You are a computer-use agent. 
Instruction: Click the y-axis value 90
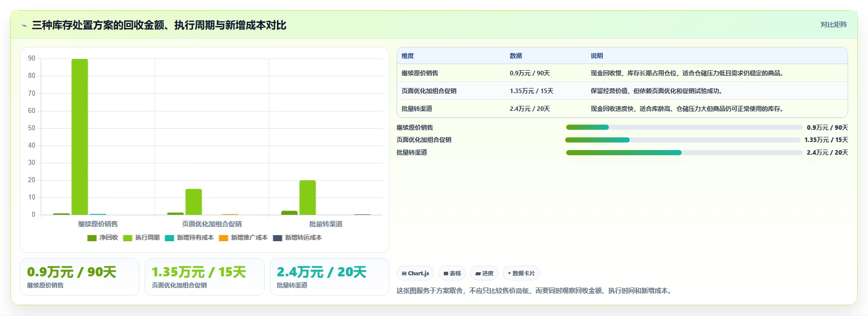[x=32, y=59]
